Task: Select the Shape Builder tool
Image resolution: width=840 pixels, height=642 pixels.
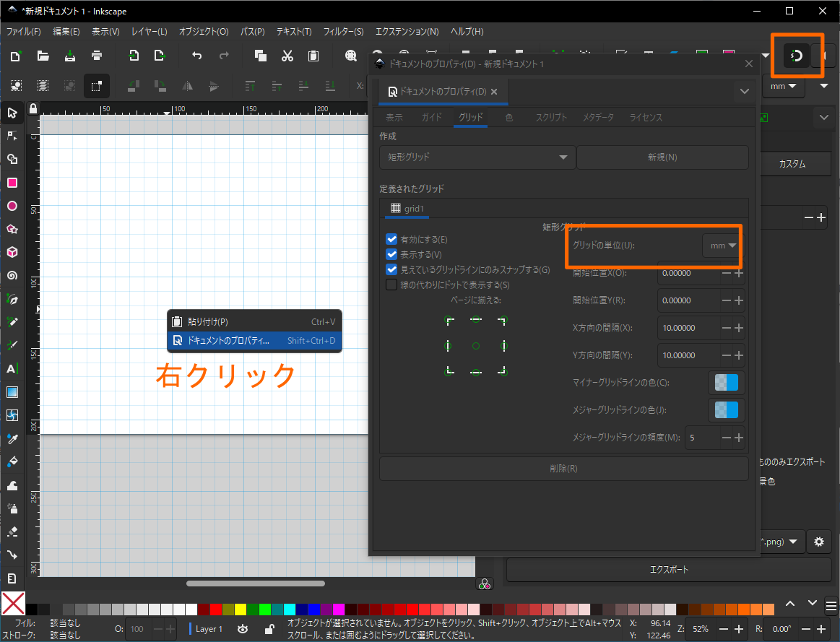Action: point(12,159)
